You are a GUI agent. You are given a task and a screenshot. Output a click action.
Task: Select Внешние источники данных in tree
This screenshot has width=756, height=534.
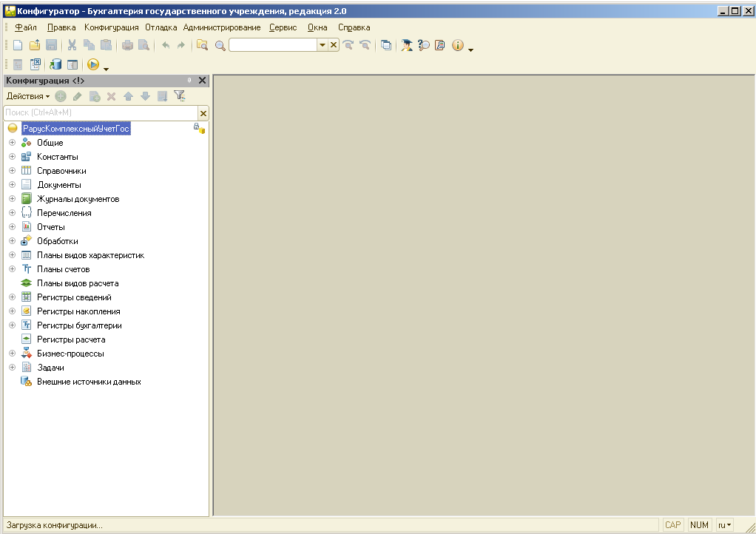(x=89, y=382)
